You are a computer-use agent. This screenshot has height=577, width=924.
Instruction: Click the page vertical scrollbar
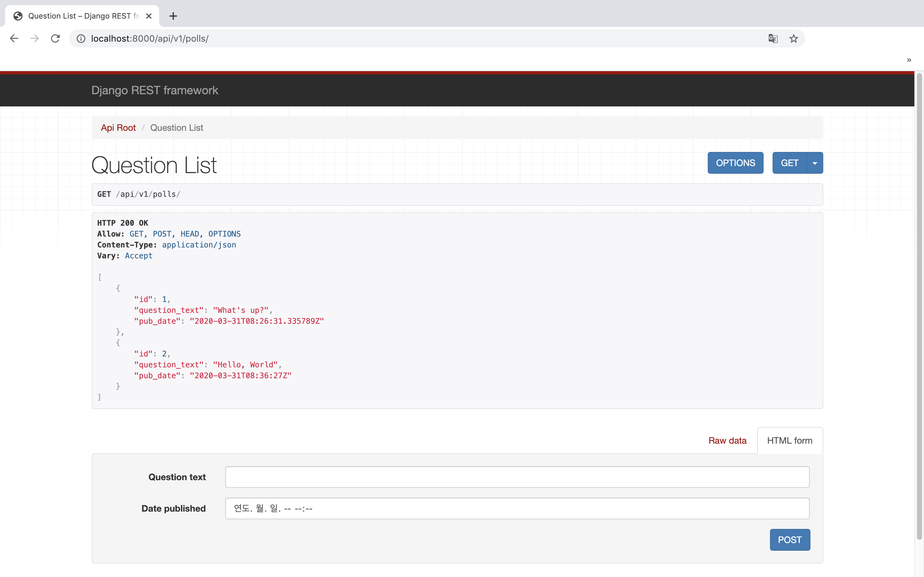919,305
